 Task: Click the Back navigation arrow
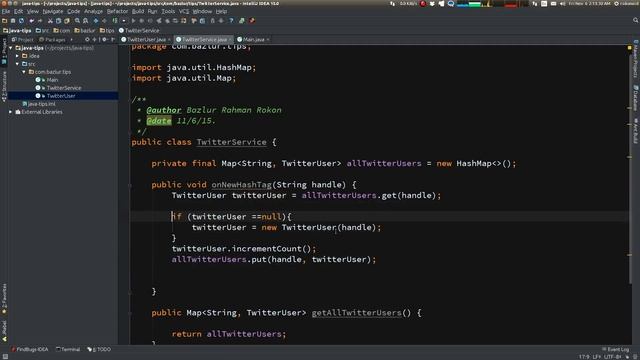[x=96, y=21]
